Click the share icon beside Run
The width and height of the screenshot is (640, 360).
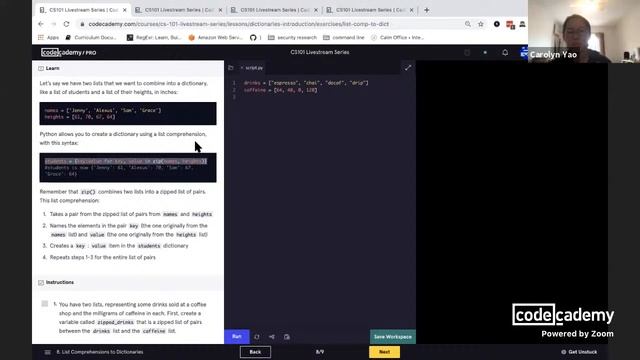click(x=272, y=337)
